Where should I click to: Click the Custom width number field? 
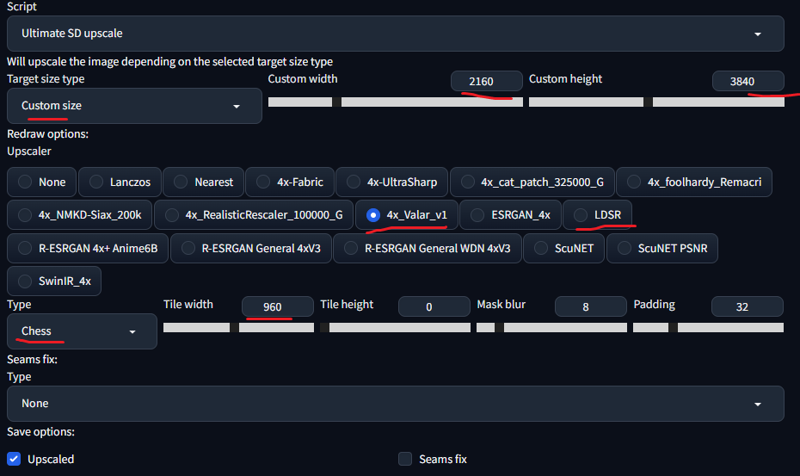click(x=487, y=81)
